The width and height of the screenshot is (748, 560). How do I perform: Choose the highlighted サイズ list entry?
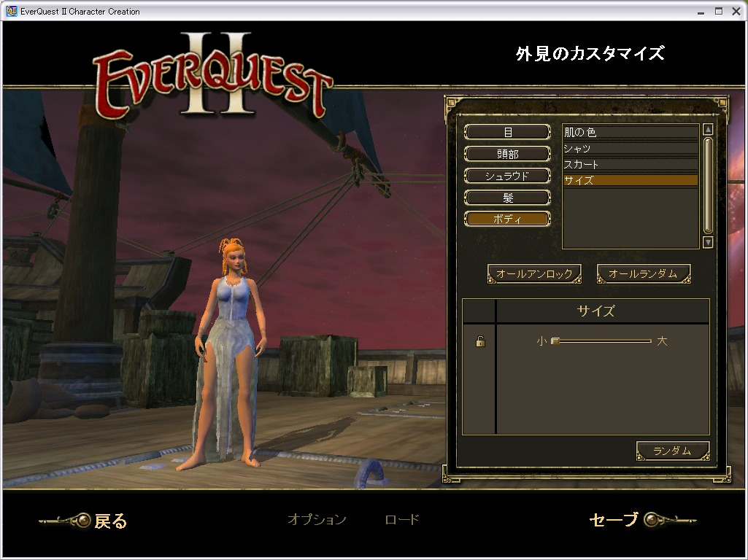(x=631, y=180)
